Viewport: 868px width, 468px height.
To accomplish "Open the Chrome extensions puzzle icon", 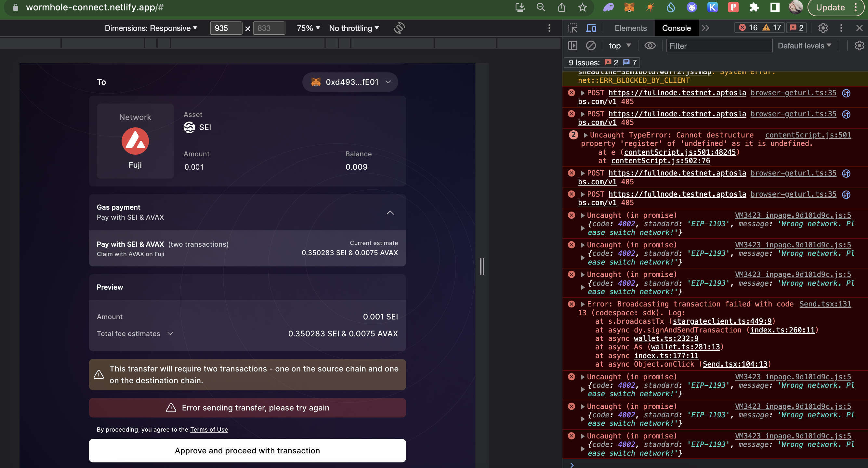I will pyautogui.click(x=754, y=7).
